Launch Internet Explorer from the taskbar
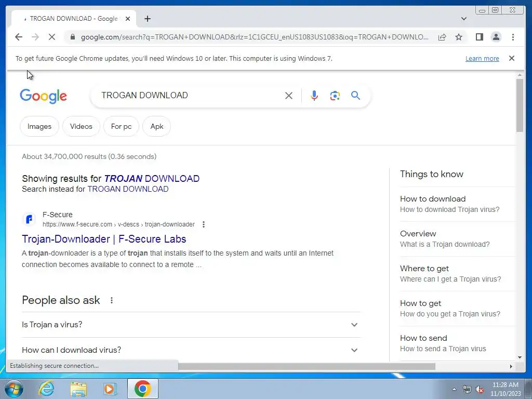The height and width of the screenshot is (399, 532). [46, 389]
